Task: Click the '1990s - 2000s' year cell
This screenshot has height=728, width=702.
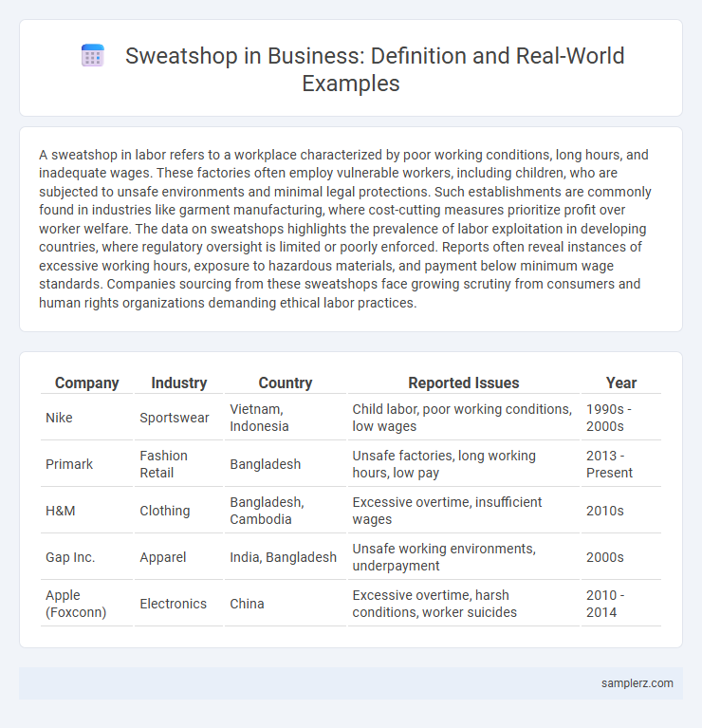Action: click(620, 418)
